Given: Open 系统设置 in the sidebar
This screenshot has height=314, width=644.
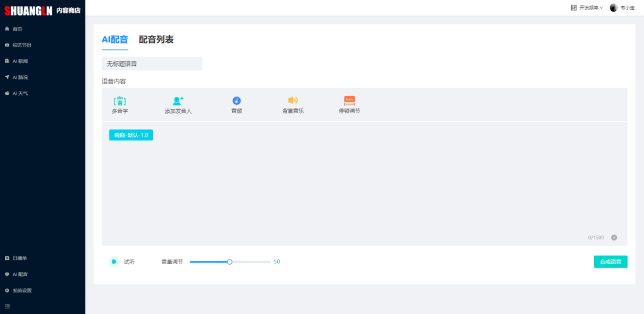Looking at the screenshot, I should (22, 290).
